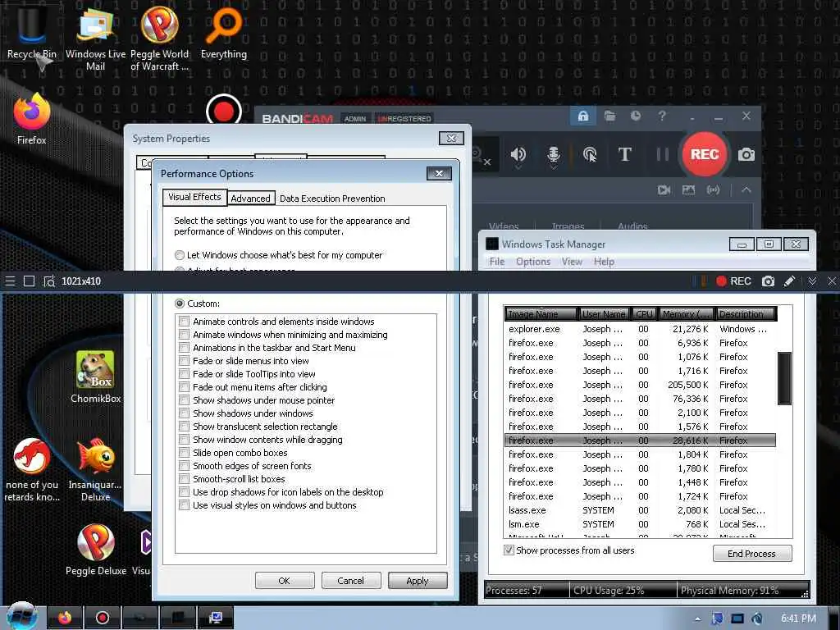Sort processes by Image Name column
The height and width of the screenshot is (630, 840).
pos(541,314)
